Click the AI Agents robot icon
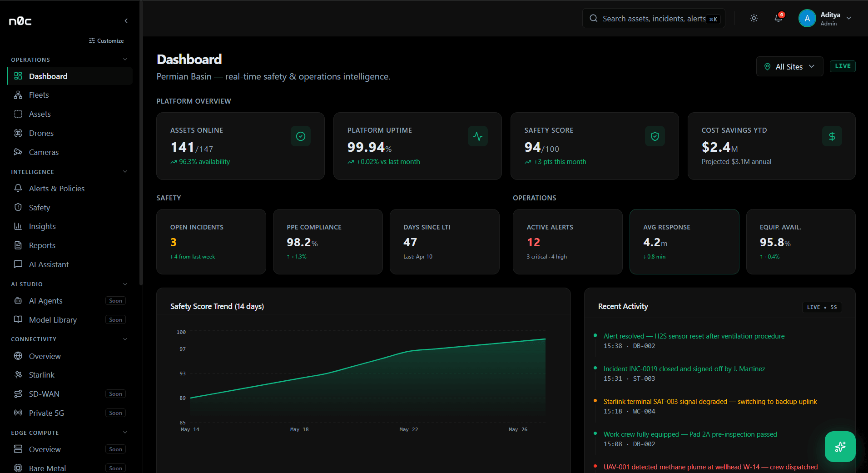This screenshot has width=868, height=473. 18,300
